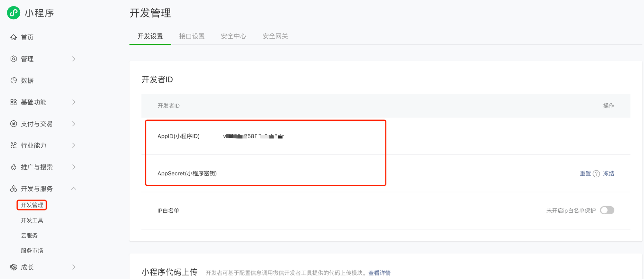
Task: Click the icon beside 行业能力
Action: coord(14,145)
